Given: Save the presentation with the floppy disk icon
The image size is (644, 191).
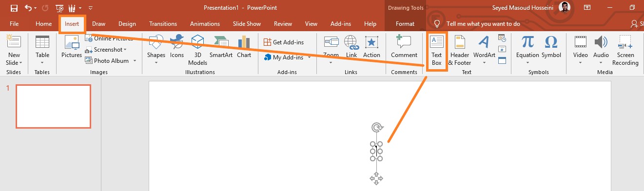Looking at the screenshot, I should coord(14,8).
